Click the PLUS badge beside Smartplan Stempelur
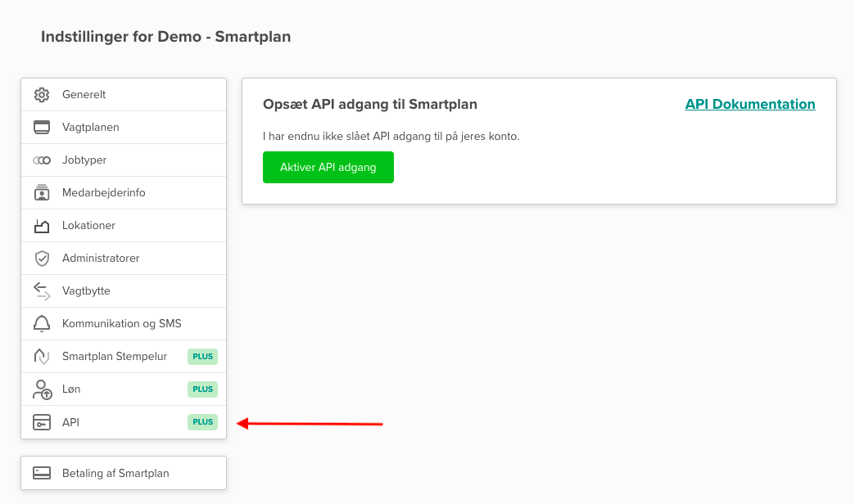The height and width of the screenshot is (504, 855). coord(202,357)
